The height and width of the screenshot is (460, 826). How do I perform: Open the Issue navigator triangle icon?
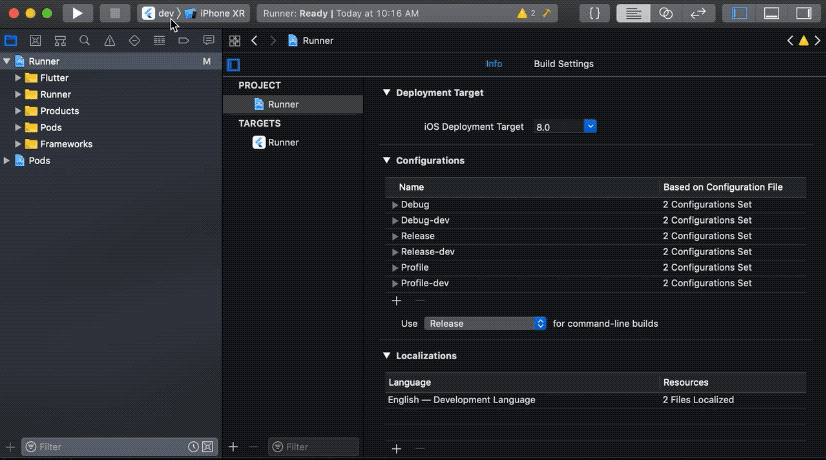click(110, 41)
